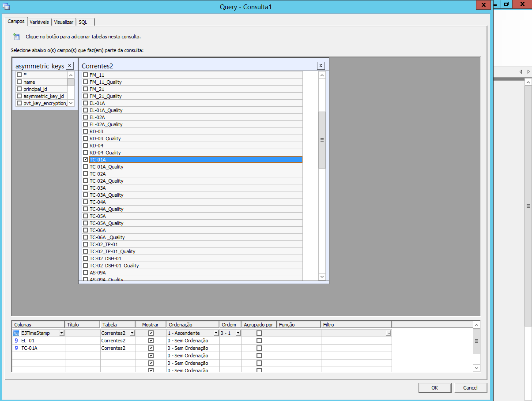Toggle Agrupado por checkbox for EL_01 row
532x401 pixels.
(x=259, y=341)
